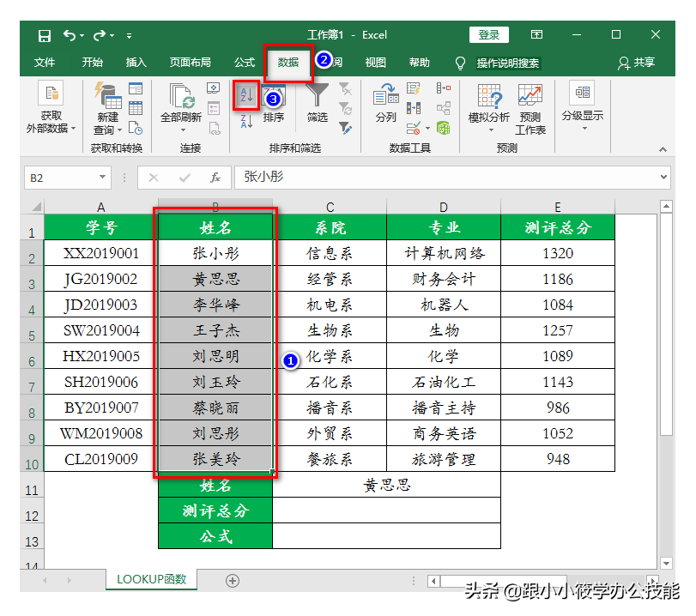The image size is (696, 616).
Task: Select cell with score 1320
Action: click(558, 253)
